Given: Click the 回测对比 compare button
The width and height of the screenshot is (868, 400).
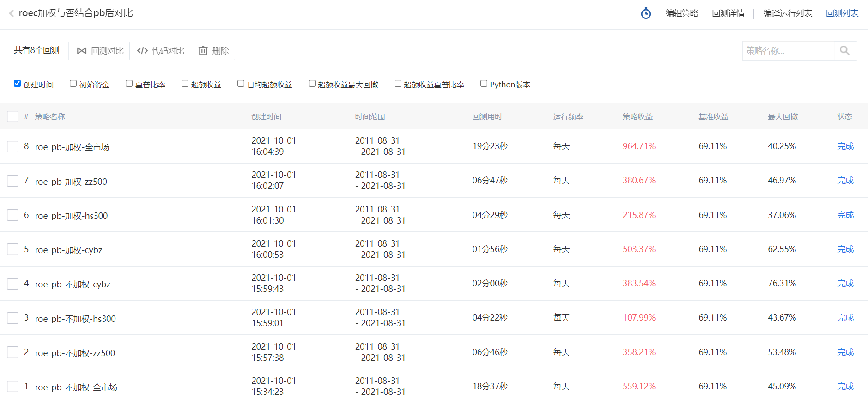Looking at the screenshot, I should pyautogui.click(x=99, y=51).
